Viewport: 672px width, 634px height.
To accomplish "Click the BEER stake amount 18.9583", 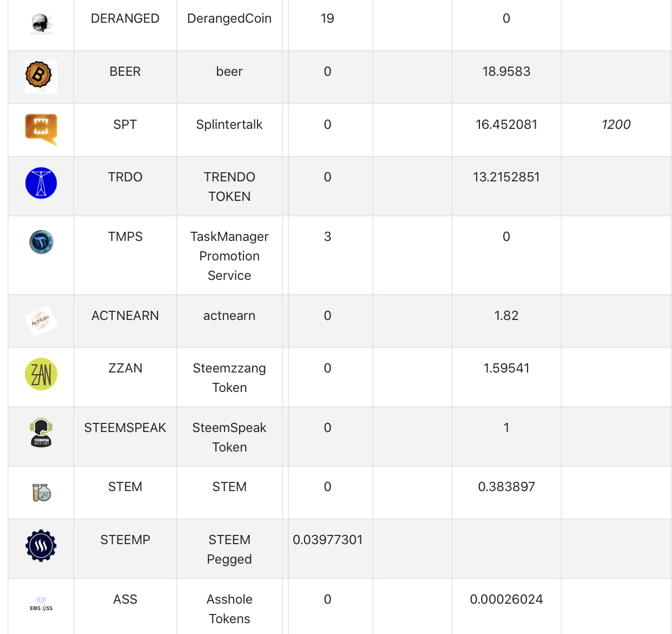I will (x=506, y=71).
